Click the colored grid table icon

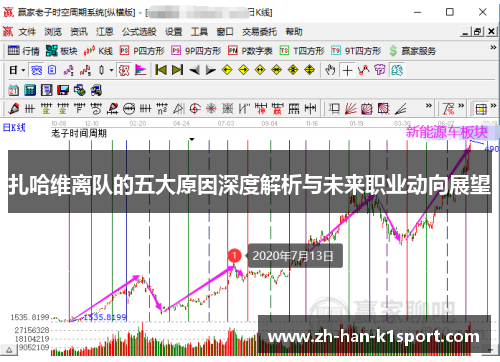coord(481,109)
